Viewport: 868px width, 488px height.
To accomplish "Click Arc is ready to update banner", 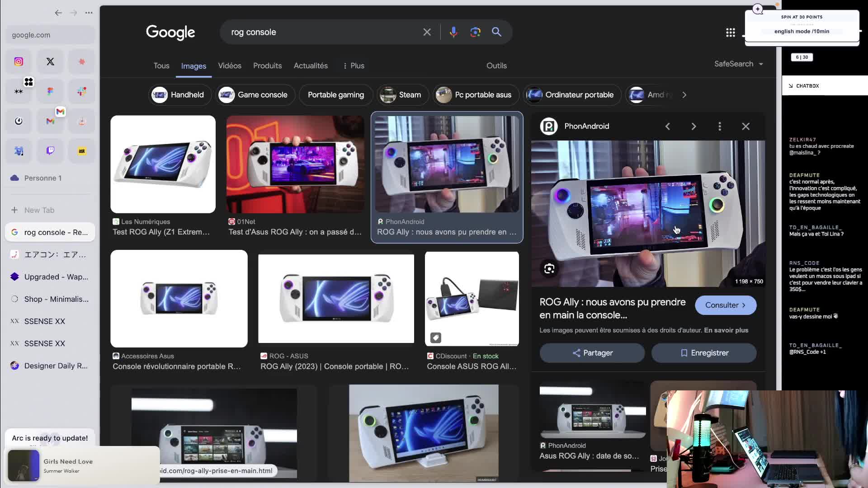I will click(50, 438).
